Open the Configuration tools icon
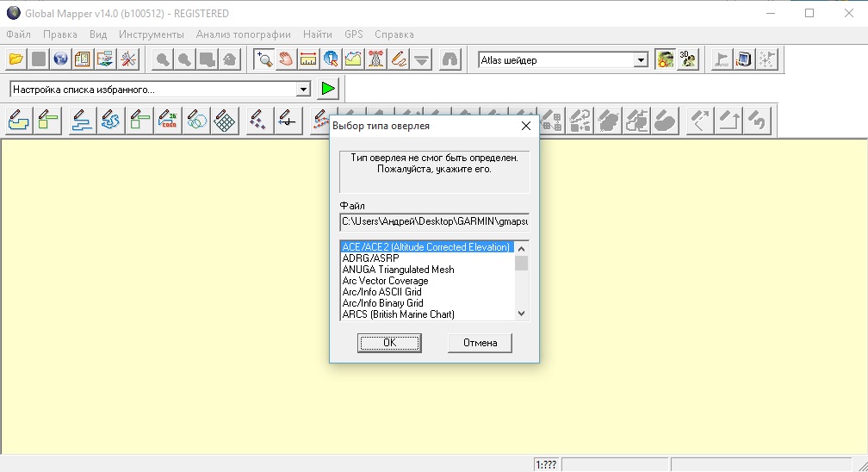The height and width of the screenshot is (472, 868). (127, 59)
